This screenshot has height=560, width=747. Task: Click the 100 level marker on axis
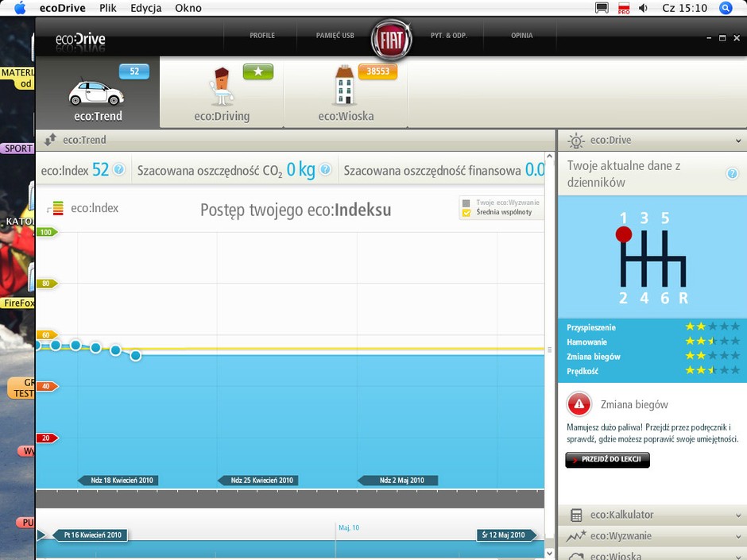pyautogui.click(x=47, y=232)
